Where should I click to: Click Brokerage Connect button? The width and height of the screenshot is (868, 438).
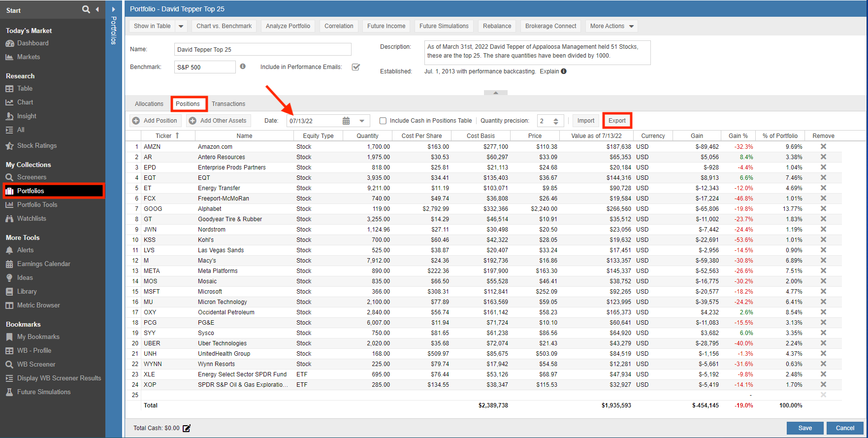click(x=551, y=26)
